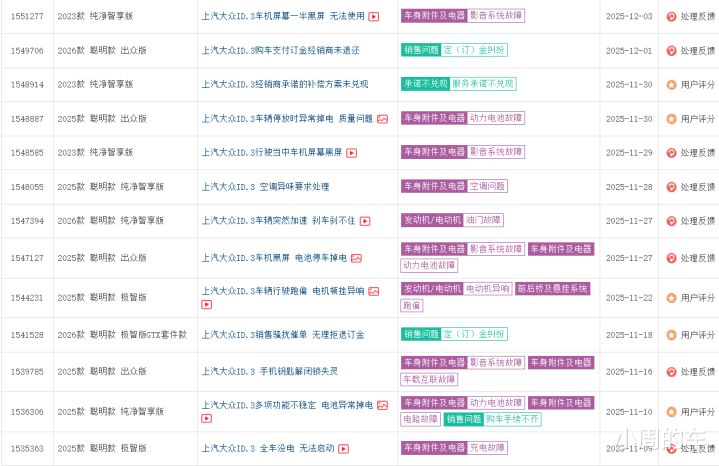This screenshot has width=719, height=466.
Task: Click 用户评分 status icon for complaint 1548914
Action: pyautogui.click(x=671, y=85)
